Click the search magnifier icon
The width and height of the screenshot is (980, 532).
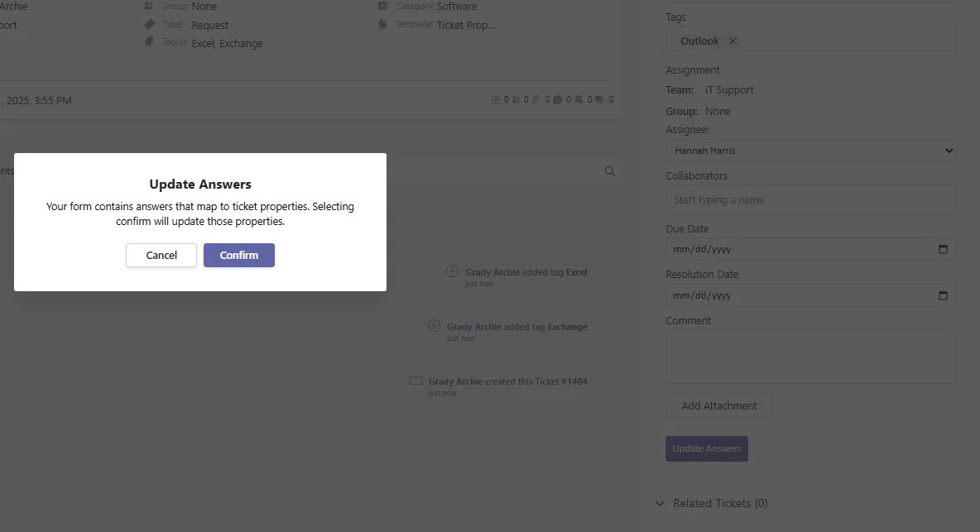click(610, 171)
